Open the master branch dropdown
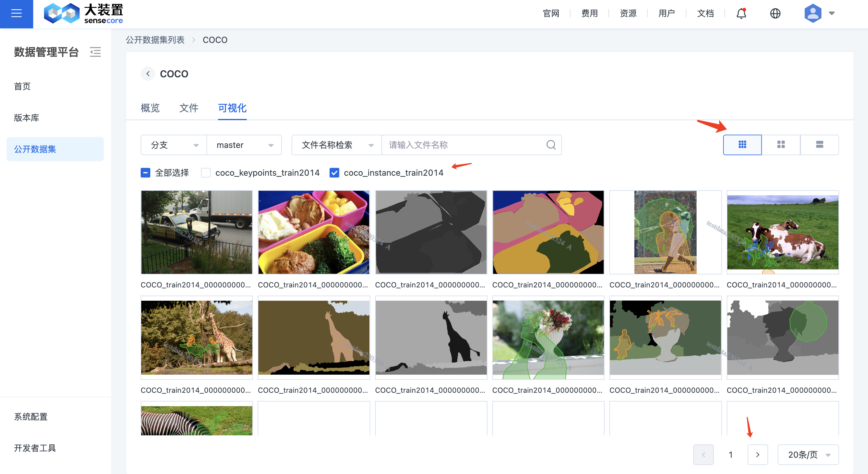The width and height of the screenshot is (868, 474). (244, 145)
